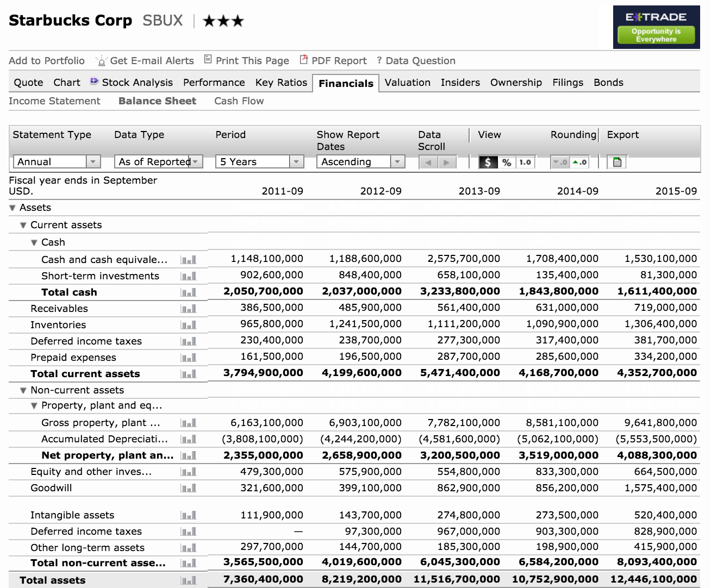Click Get E-mail Alerts link
The width and height of the screenshot is (711, 588).
click(x=145, y=61)
